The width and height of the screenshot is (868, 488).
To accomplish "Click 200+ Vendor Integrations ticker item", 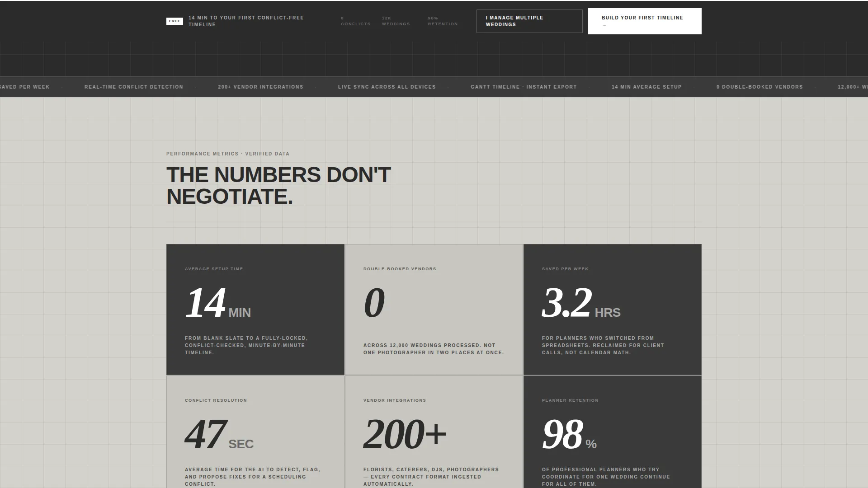I will click(x=260, y=87).
